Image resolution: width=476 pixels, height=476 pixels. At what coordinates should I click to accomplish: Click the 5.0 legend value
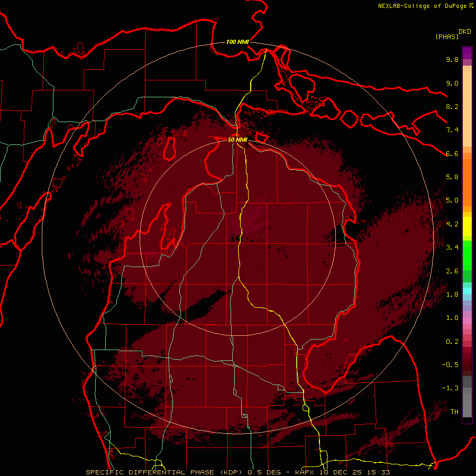tap(452, 200)
